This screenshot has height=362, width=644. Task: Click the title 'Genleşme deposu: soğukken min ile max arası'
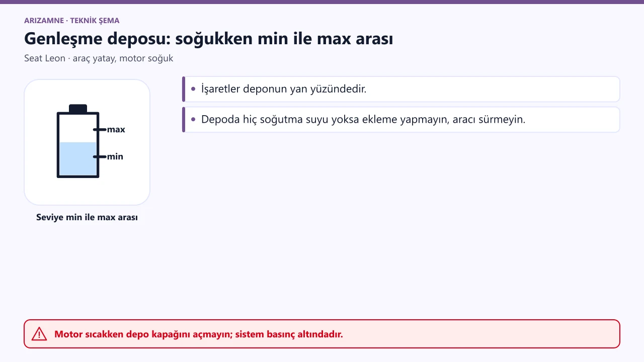(209, 39)
